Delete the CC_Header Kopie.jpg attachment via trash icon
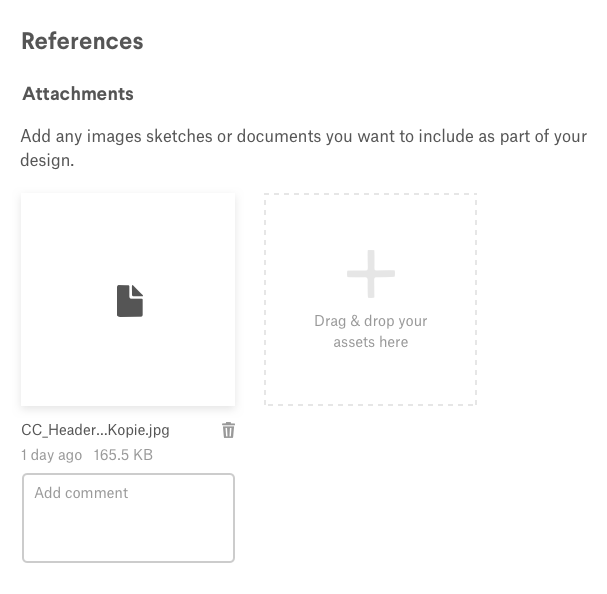 tap(228, 430)
